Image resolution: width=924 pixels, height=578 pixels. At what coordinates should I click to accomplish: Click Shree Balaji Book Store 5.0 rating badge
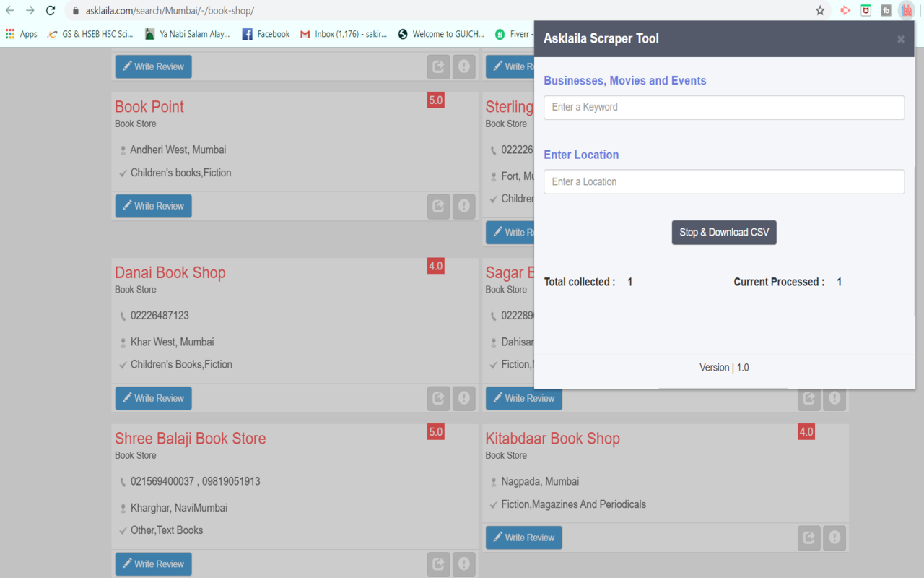tap(436, 432)
